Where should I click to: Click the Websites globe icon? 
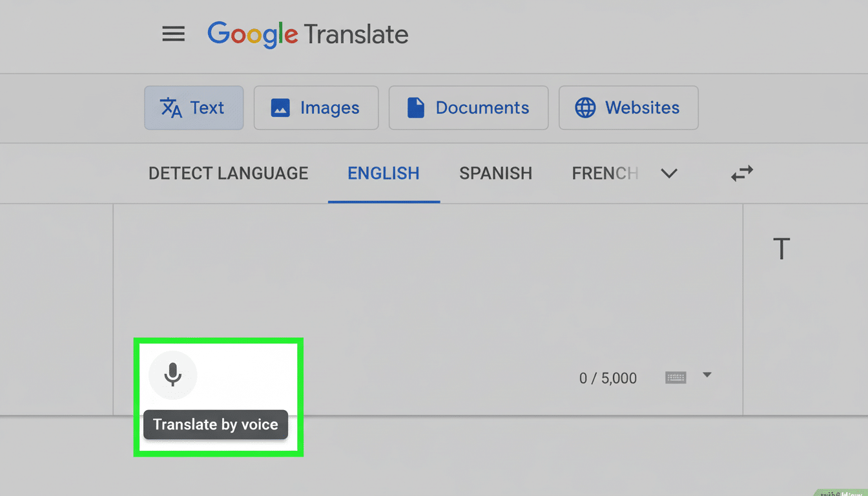tap(585, 108)
